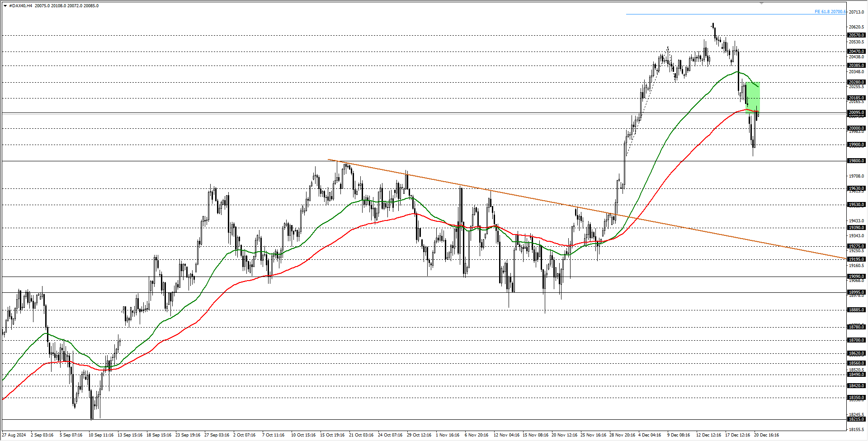Click the 18350.0 price level label
Image resolution: width=868 pixels, height=441 pixels.
[x=856, y=398]
